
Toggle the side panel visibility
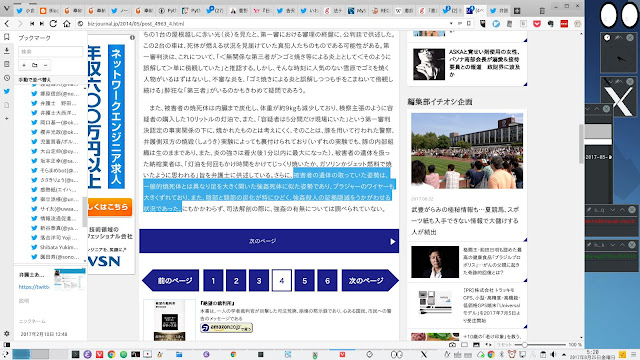[x=7, y=344]
